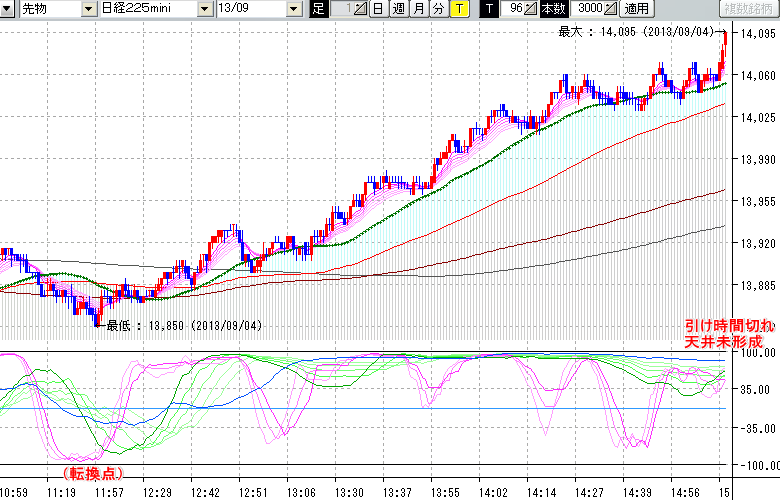Click the 最低 13,850 low price label
Viewport: 780px width, 500px height.
(183, 326)
